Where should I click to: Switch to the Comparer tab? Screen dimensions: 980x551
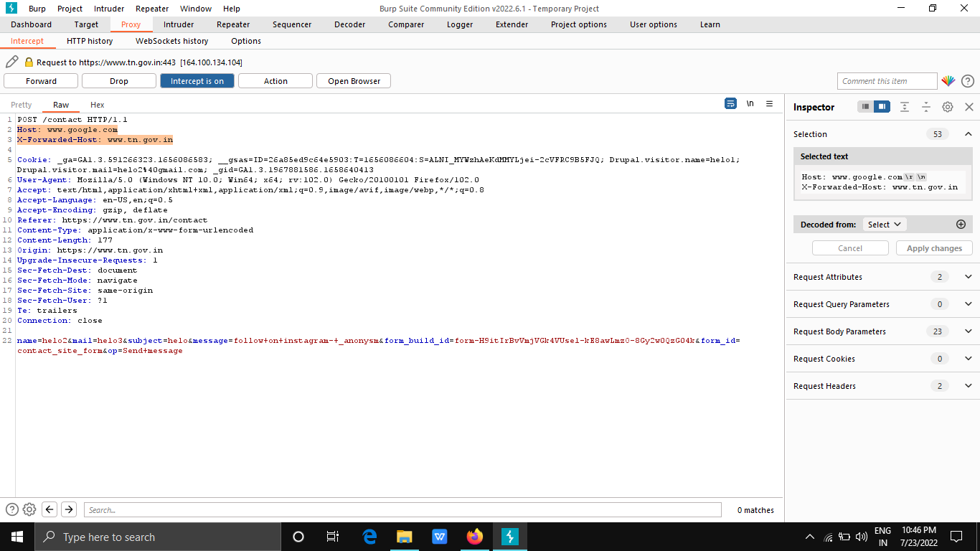pyautogui.click(x=406, y=24)
